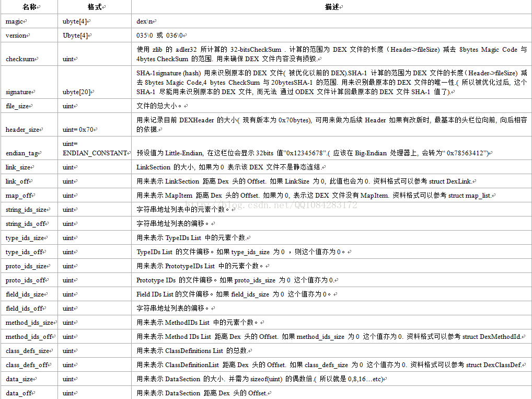Select the method_ids_off name cell
The height and width of the screenshot is (399, 532).
(29, 337)
